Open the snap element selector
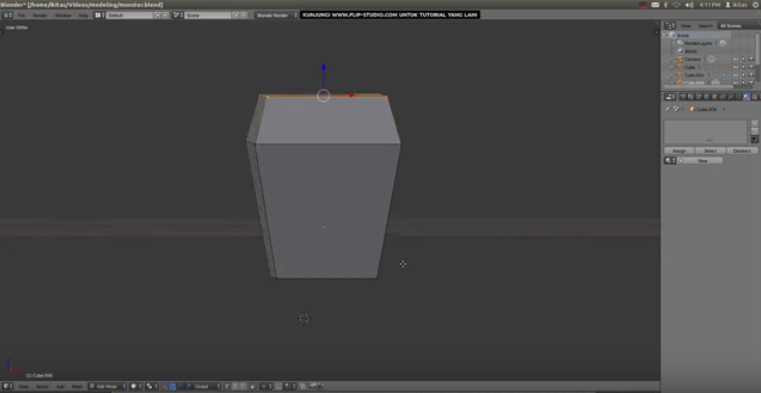The image size is (761, 393). tap(289, 386)
